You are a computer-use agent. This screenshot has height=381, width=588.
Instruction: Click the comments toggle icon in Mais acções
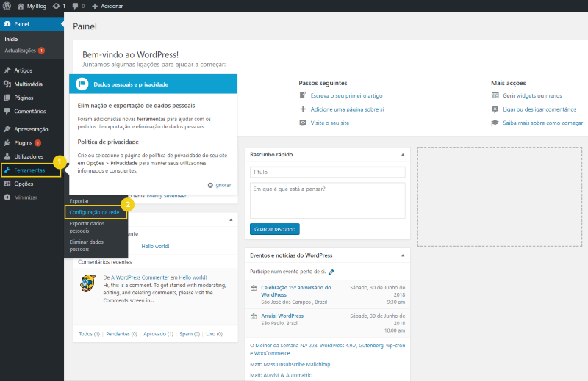(495, 109)
